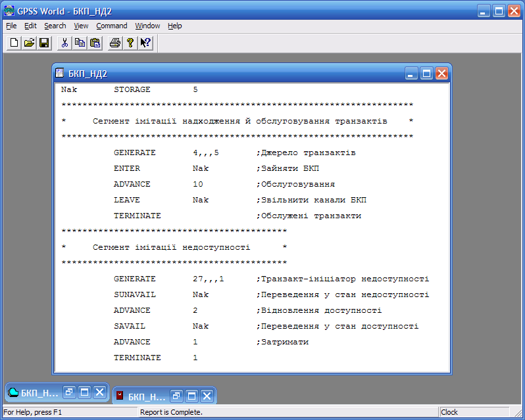Click the window grip at status bar corner
The width and height of the screenshot is (525, 420).
click(x=517, y=413)
